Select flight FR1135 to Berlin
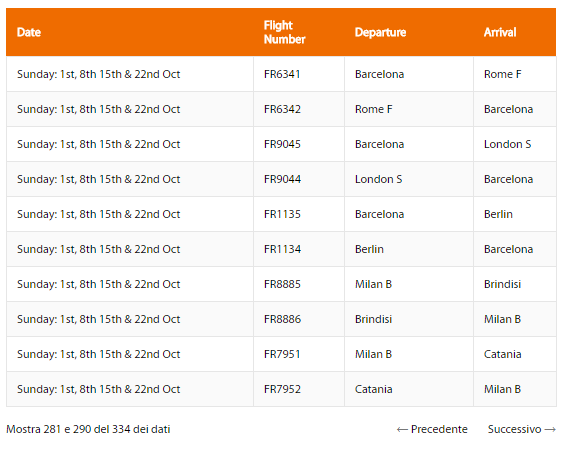Viewport: 569px width, 460px height. point(282,214)
